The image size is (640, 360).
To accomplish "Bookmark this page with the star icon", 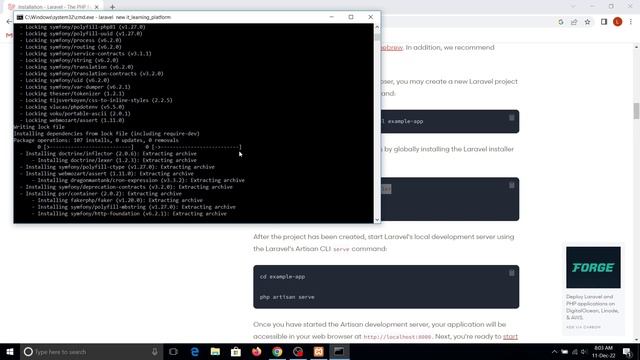I will click(587, 22).
